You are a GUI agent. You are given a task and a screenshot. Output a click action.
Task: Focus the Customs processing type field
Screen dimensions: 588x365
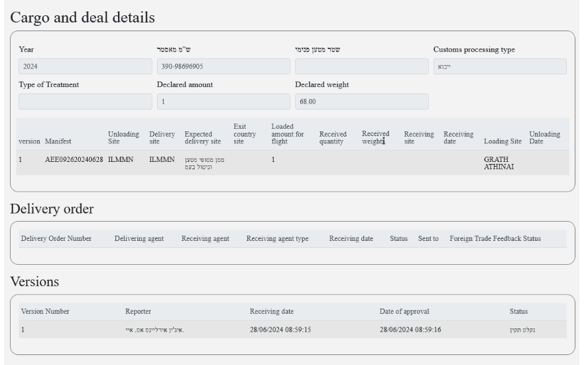pos(499,66)
